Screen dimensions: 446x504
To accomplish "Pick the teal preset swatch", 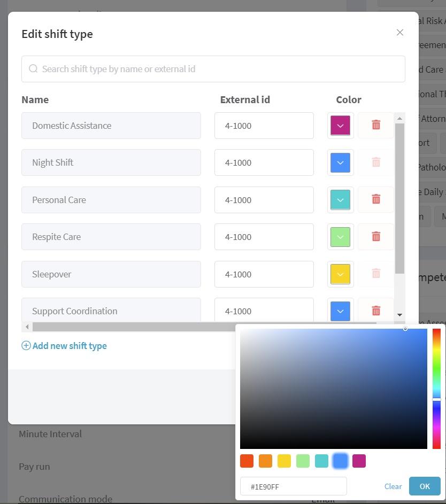I will tap(321, 461).
